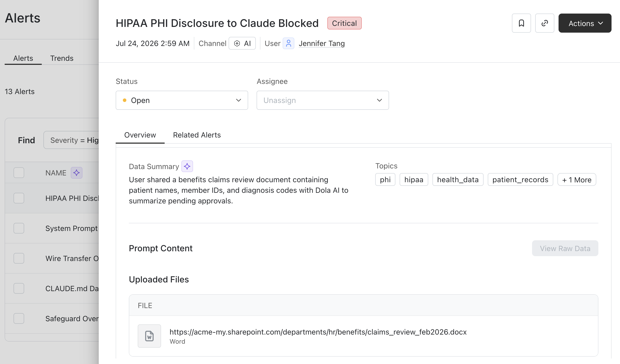Screen dimensions: 620x364
Task: Open the Status dropdown
Action: 182,100
